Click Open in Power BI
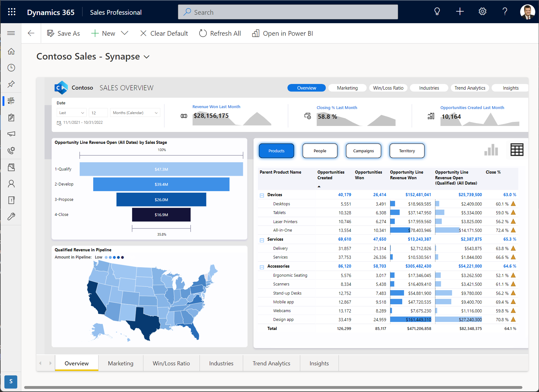The height and width of the screenshot is (392, 539). click(x=282, y=33)
